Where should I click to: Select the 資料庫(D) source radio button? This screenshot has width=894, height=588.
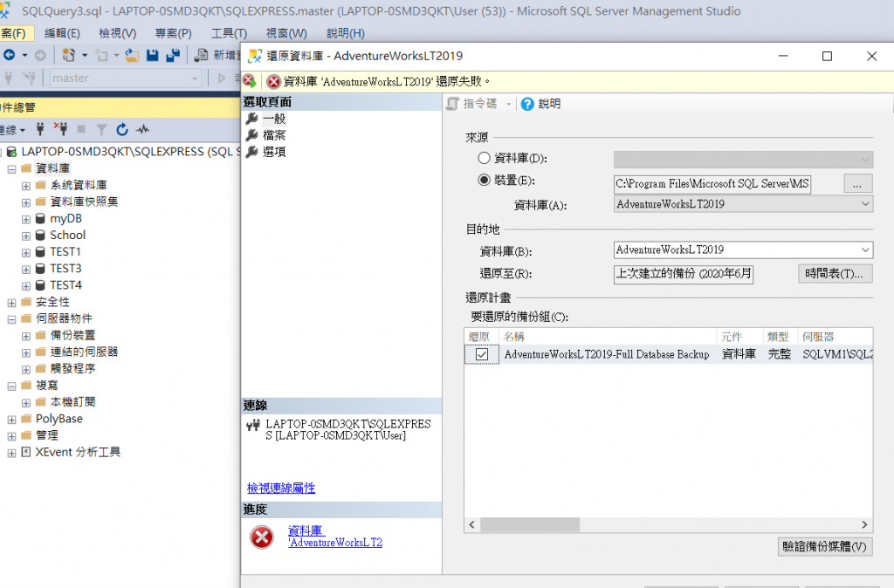484,158
